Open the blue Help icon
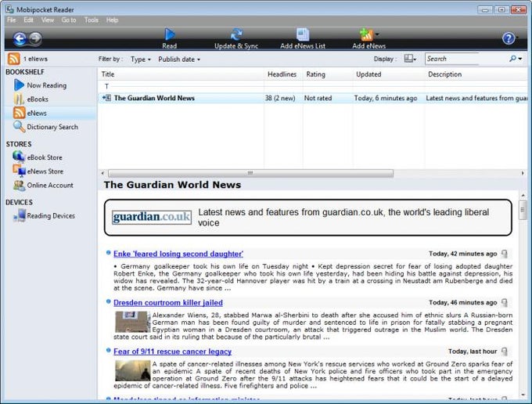532x404 pixels. coord(509,38)
